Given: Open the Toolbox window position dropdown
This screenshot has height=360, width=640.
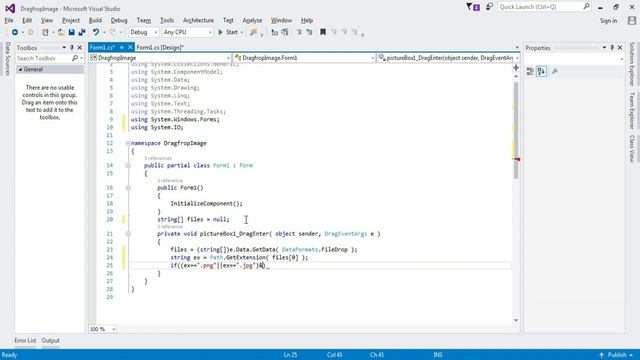Looking at the screenshot, I should click(x=64, y=48).
